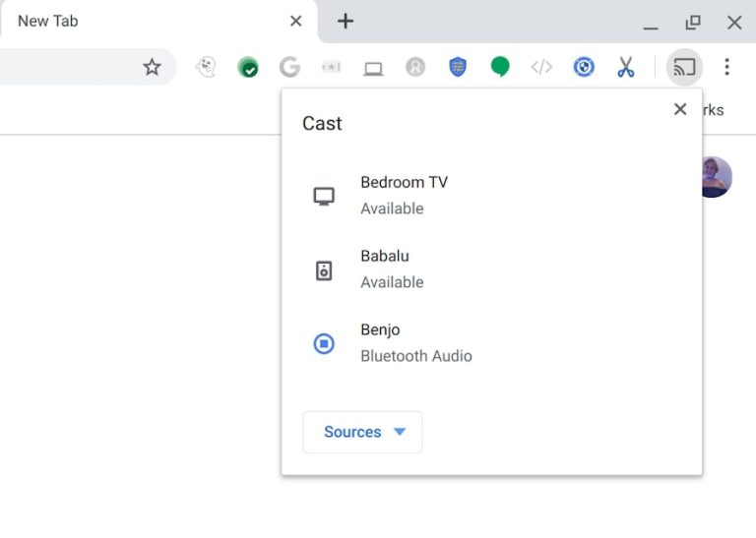Open the laptop extension icon
This screenshot has width=756, height=538.
pyautogui.click(x=373, y=69)
